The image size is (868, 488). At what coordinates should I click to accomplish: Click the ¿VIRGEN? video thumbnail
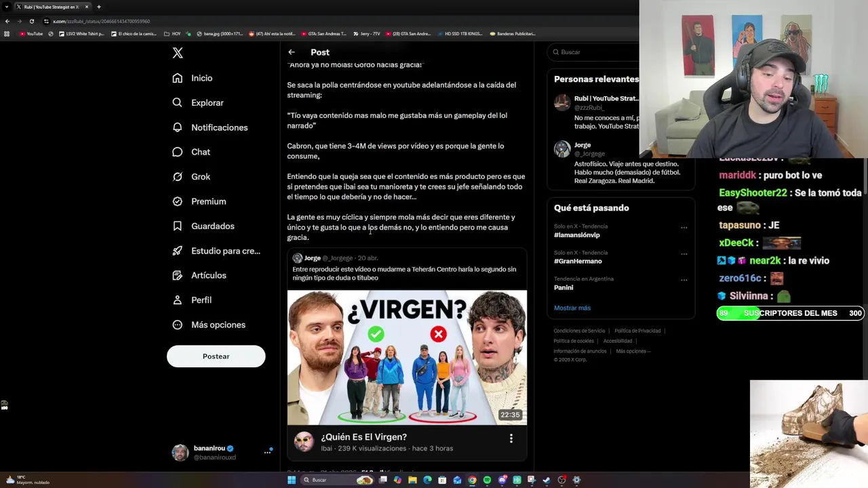407,357
